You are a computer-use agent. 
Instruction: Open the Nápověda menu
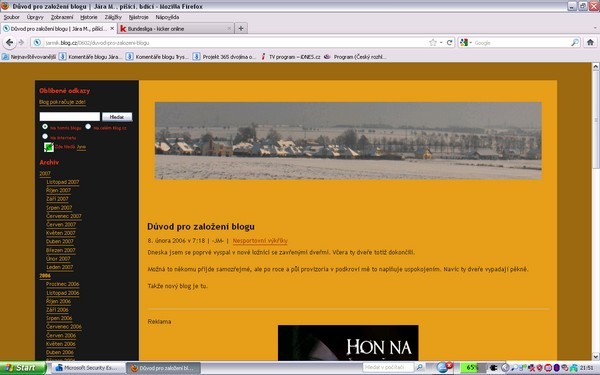167,17
